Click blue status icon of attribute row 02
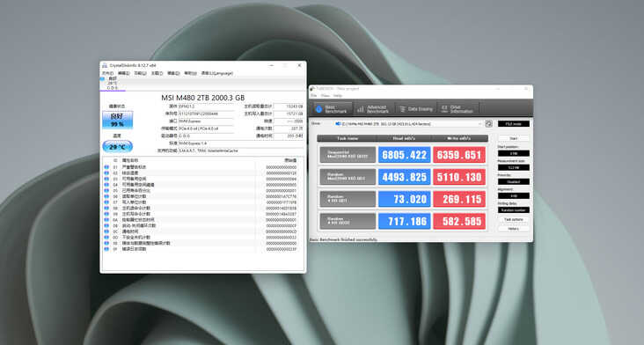 pos(106,172)
